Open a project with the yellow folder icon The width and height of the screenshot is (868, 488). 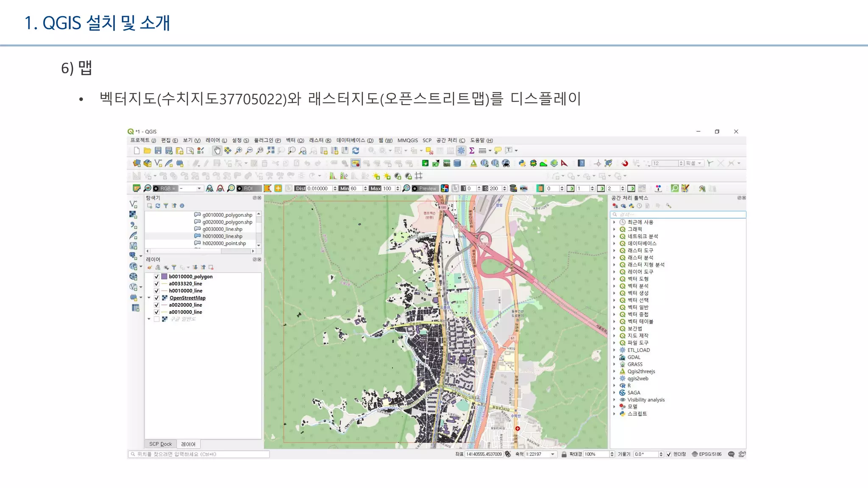point(147,150)
